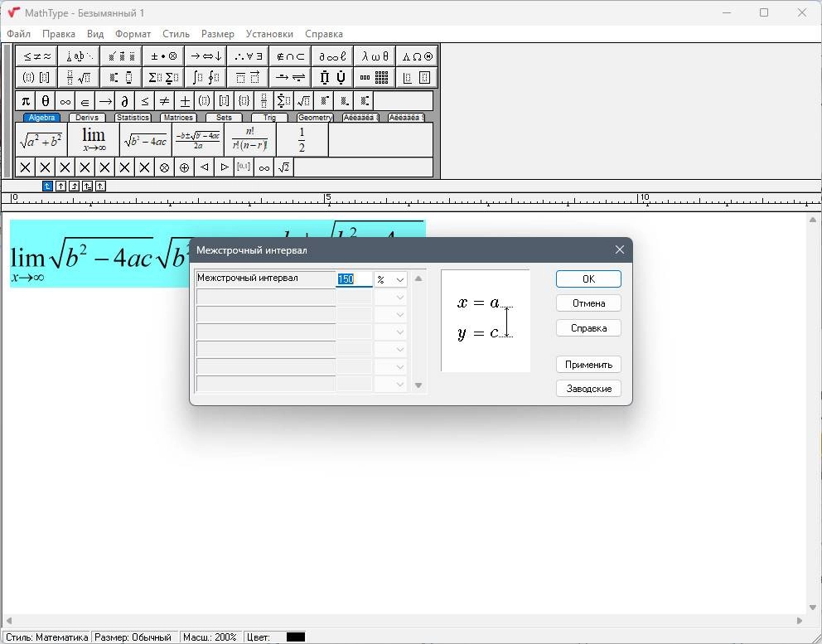The height and width of the screenshot is (644, 822).
Task: Open the logical symbols palette (∴ ∀ ∃)
Action: click(x=248, y=56)
